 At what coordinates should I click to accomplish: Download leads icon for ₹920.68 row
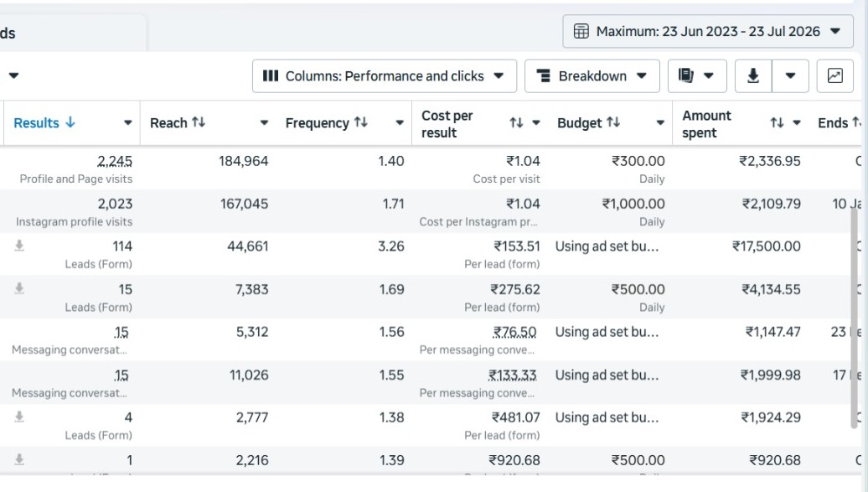19,459
